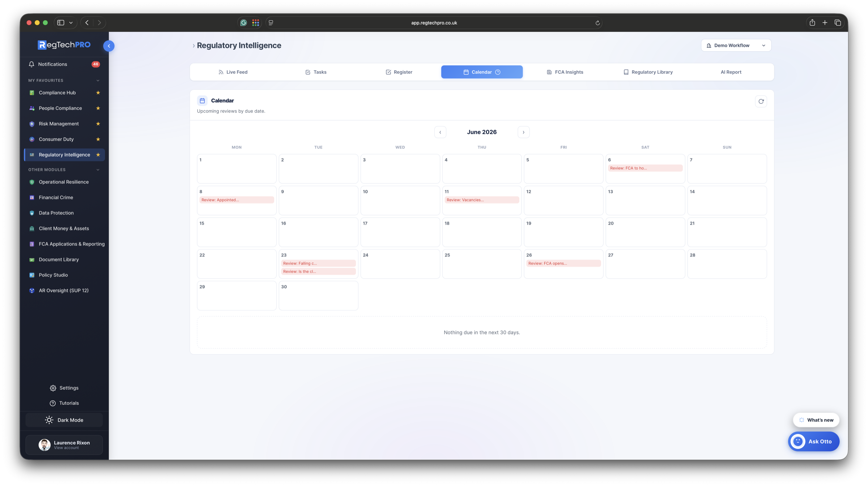Toggle the Consumer Duty favourite star
868x486 pixels.
98,139
